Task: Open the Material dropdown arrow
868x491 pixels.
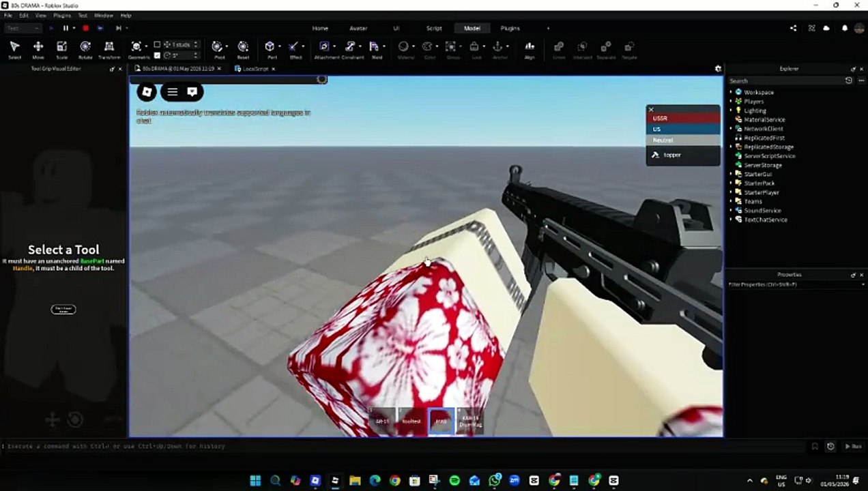Action: pyautogui.click(x=414, y=47)
